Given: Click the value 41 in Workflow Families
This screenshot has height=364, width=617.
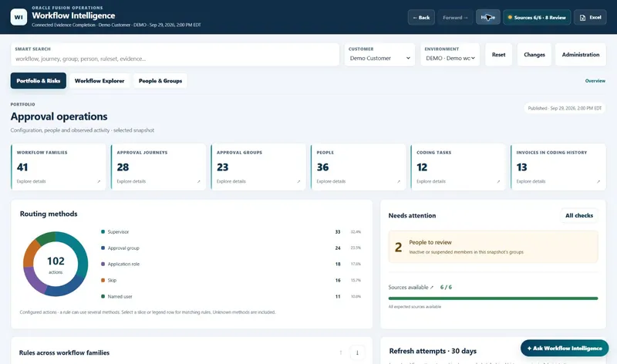Looking at the screenshot, I should pos(22,167).
